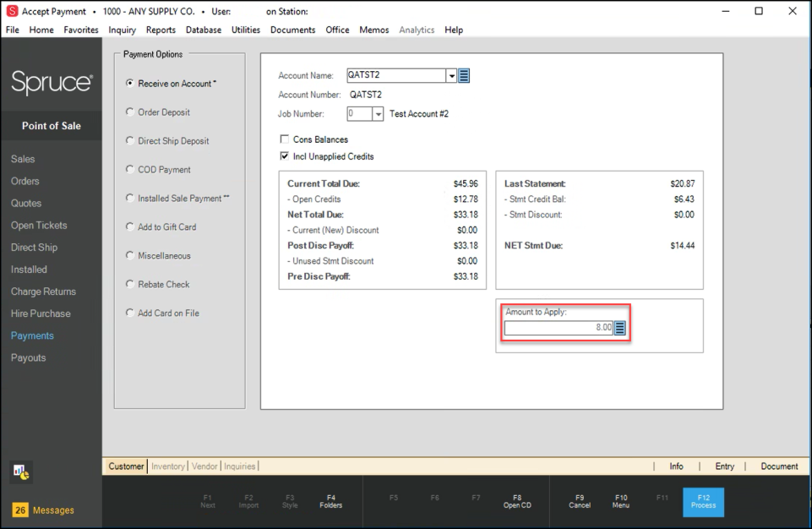Open the Memos menu
The width and height of the screenshot is (812, 529).
click(374, 30)
